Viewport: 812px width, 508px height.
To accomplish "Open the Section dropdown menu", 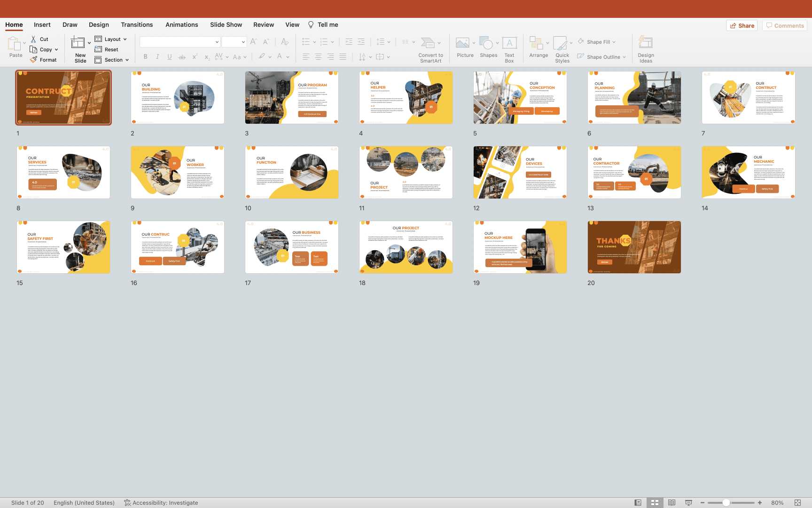I will click(127, 60).
